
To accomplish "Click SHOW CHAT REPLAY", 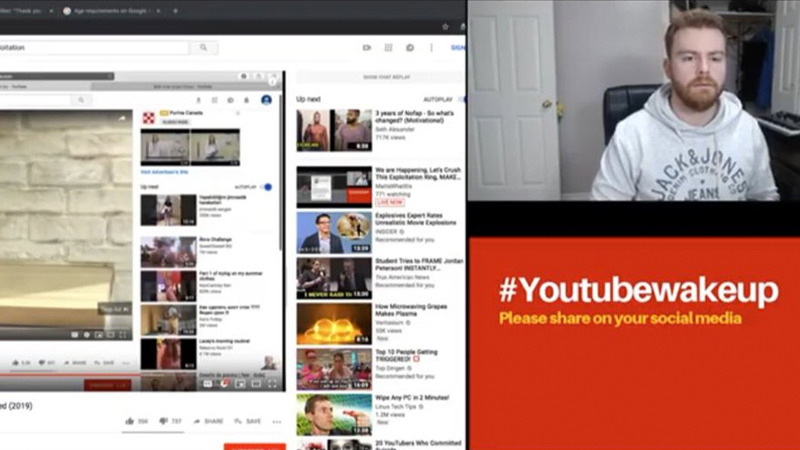I will 386,77.
